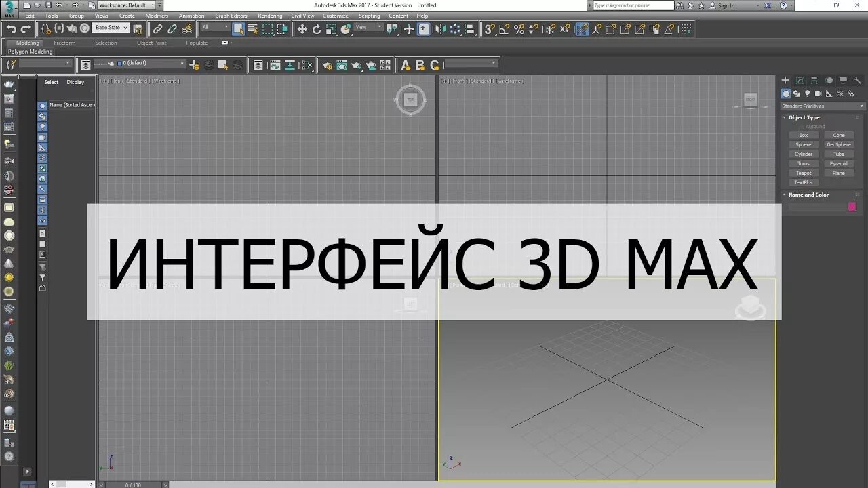Switch to Systems gears category icon

851,94
